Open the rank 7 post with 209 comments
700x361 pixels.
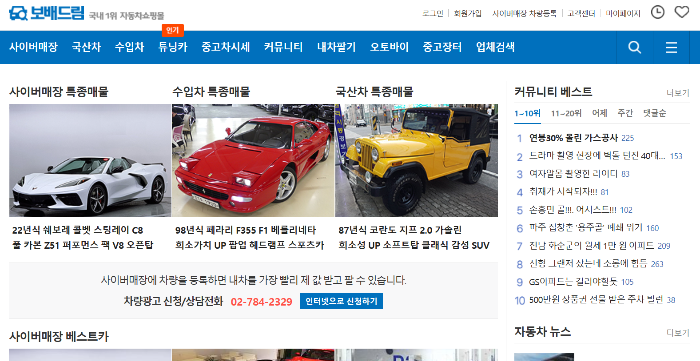pos(592,245)
